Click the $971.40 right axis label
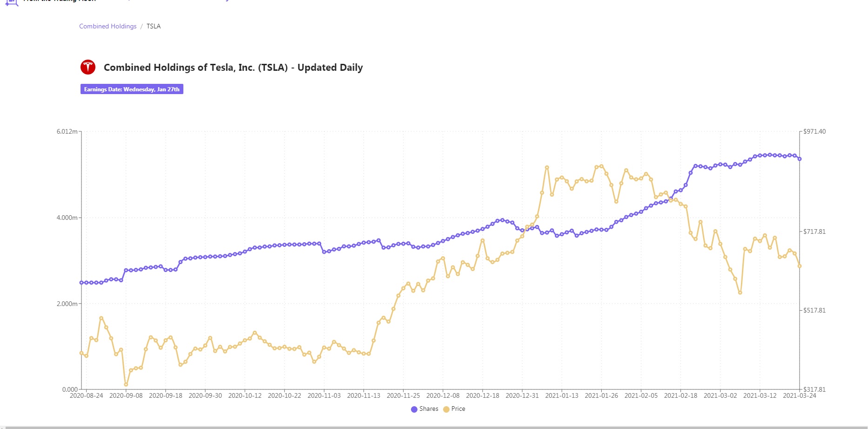This screenshot has width=868, height=429. coord(814,131)
